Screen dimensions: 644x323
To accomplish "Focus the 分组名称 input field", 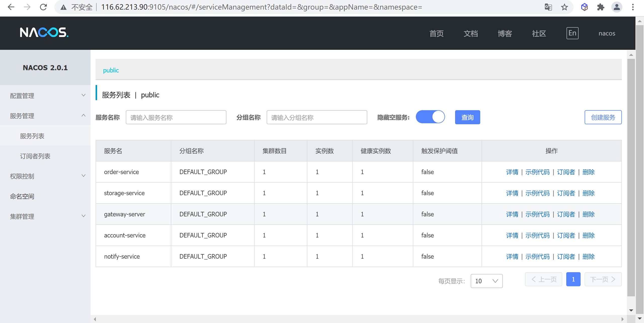I will pyautogui.click(x=317, y=117).
